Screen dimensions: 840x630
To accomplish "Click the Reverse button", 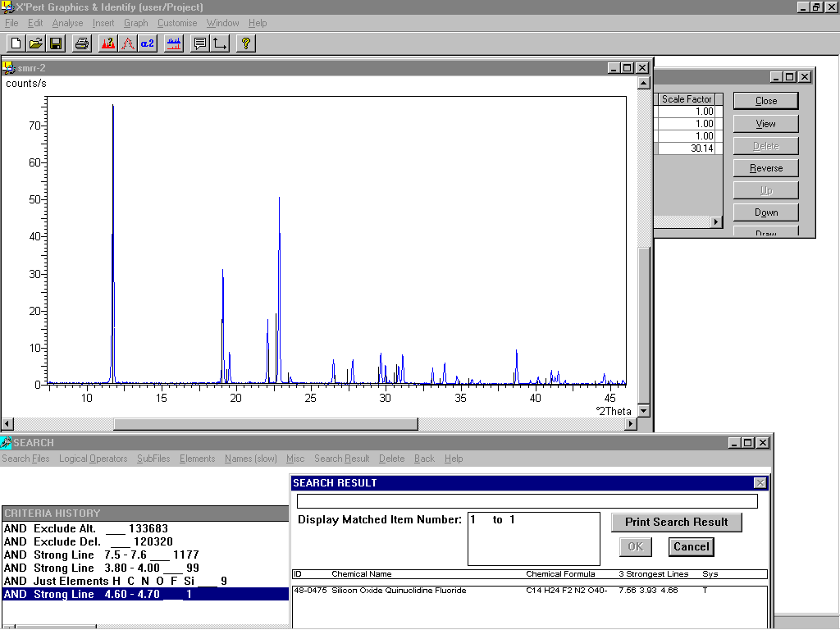I will pos(765,168).
